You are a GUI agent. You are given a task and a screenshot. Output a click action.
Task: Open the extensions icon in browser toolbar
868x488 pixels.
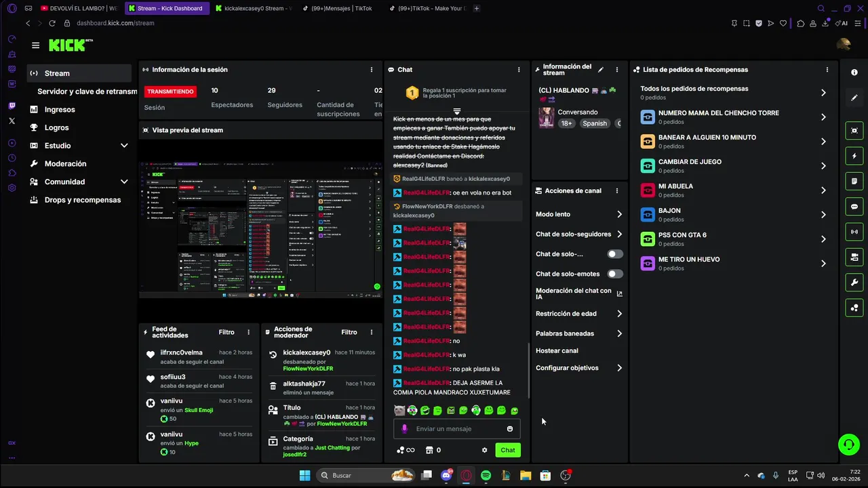coord(801,23)
